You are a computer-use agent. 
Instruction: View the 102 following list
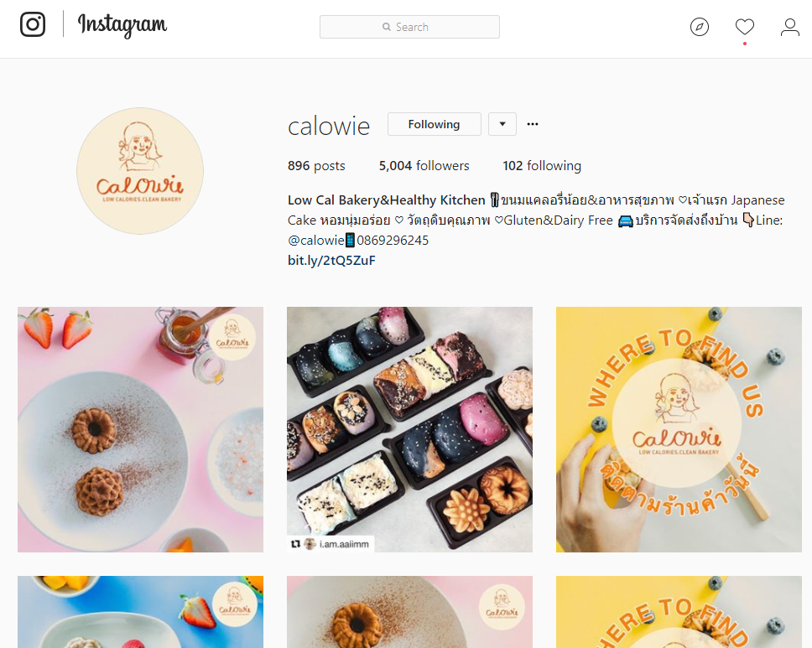[x=542, y=166]
